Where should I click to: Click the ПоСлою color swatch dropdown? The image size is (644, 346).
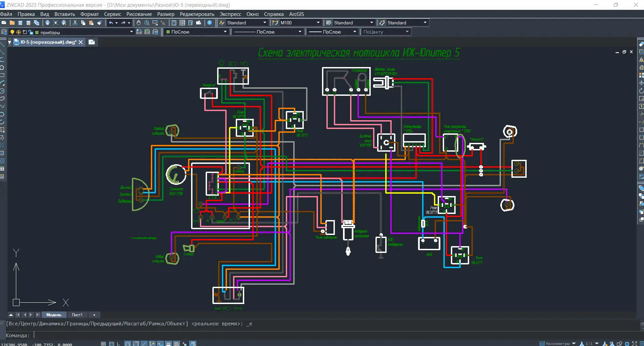[x=225, y=32]
